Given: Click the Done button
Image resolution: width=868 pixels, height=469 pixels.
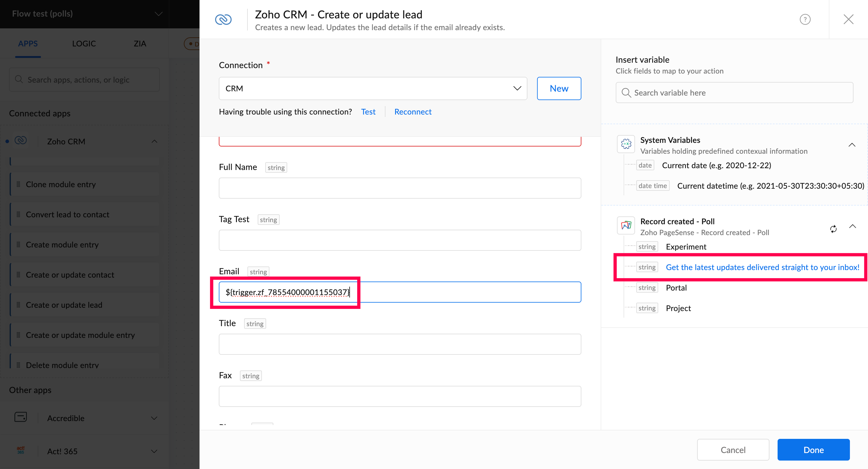Looking at the screenshot, I should pos(813,449).
